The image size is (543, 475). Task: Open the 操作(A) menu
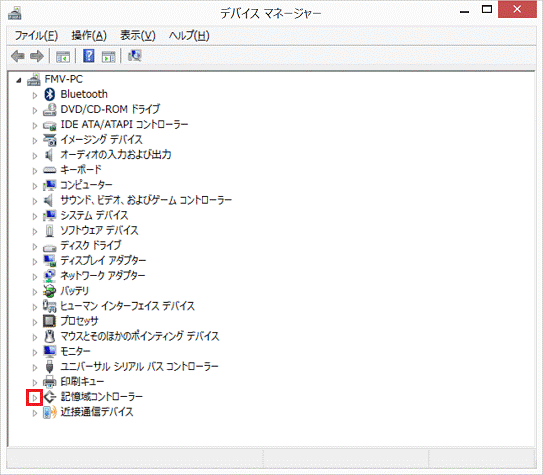click(x=89, y=36)
